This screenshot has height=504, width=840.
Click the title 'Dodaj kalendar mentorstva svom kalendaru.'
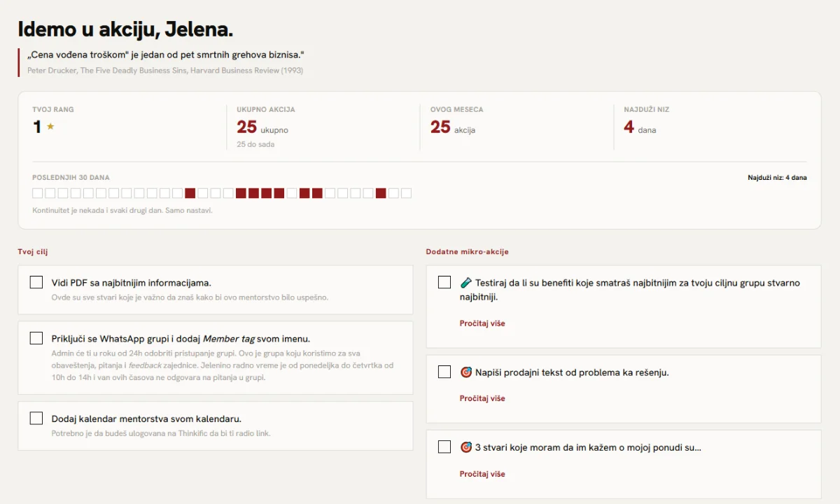click(x=146, y=419)
